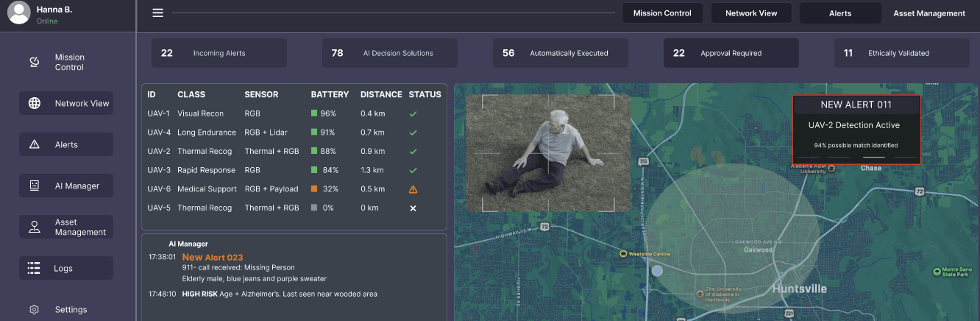Click Westside Centre map marker

(x=623, y=253)
